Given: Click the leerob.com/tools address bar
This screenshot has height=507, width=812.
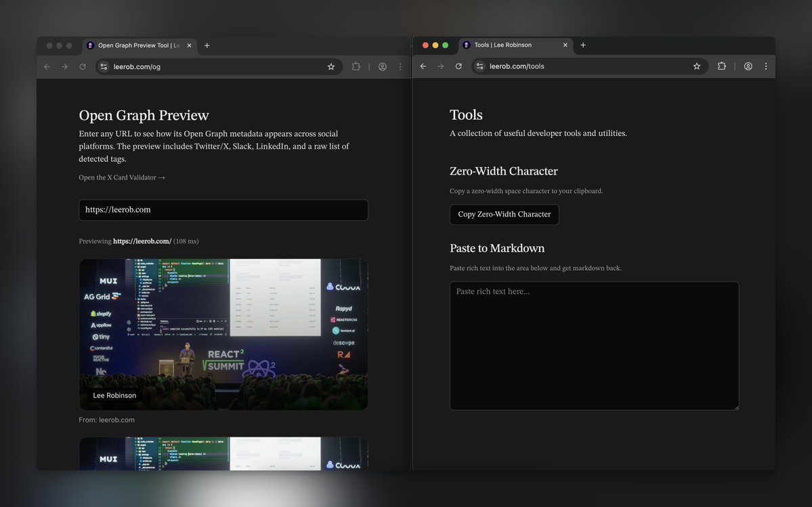Looking at the screenshot, I should click(590, 66).
